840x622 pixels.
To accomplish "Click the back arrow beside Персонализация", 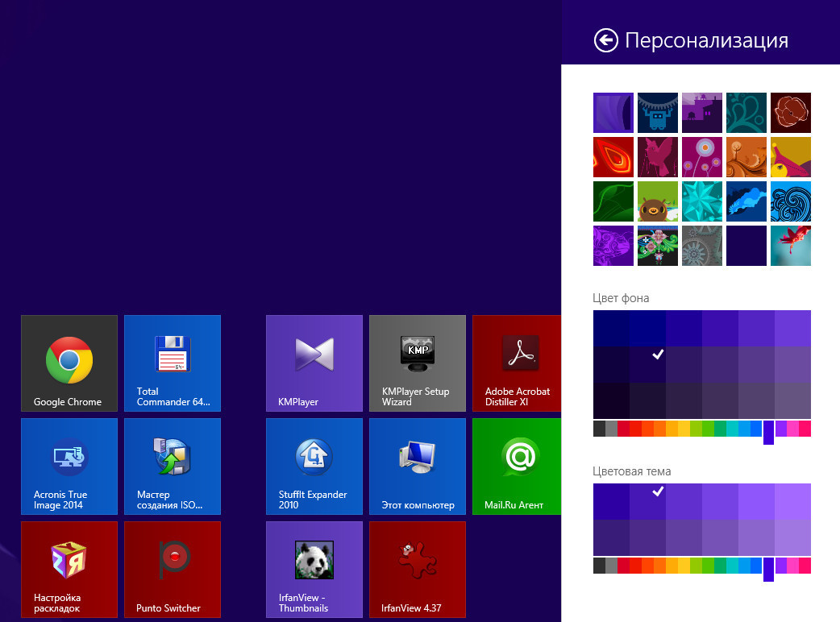I will click(x=605, y=40).
